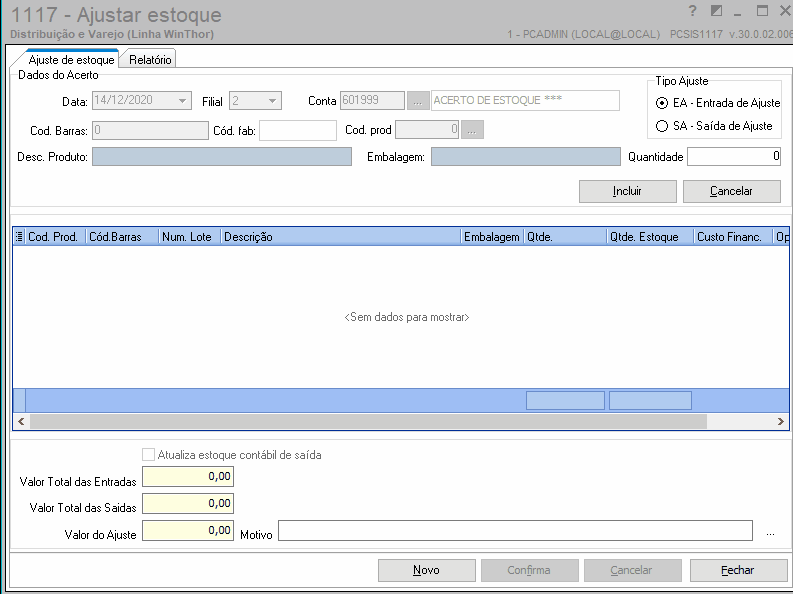Click the grid horizontal scrollbar thumb

coord(368,421)
